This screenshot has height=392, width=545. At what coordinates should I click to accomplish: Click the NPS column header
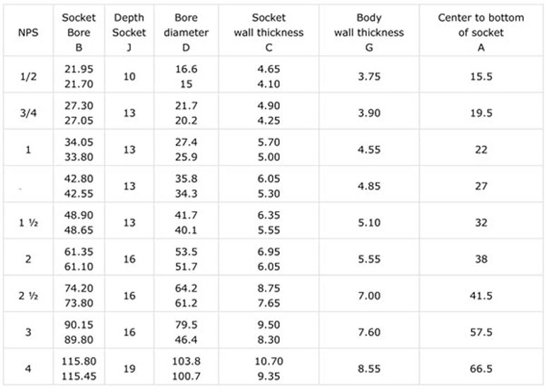point(28,32)
